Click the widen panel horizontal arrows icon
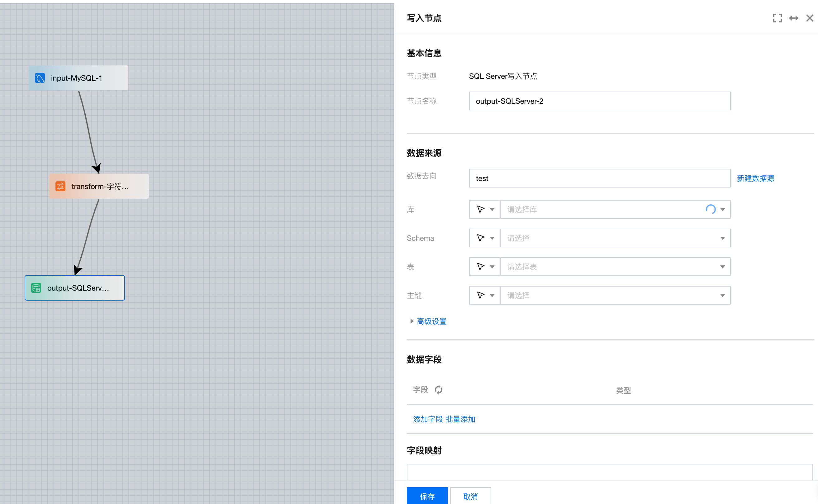Screen dimensions: 818x504 click(x=793, y=18)
